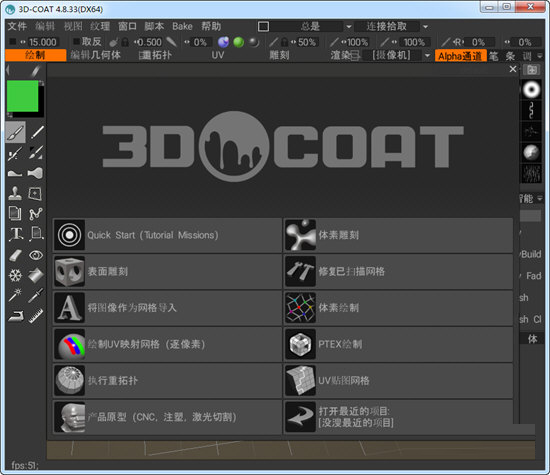The image size is (550, 475).
Task: Toggle the square box next to 总是
Action: pyautogui.click(x=263, y=26)
